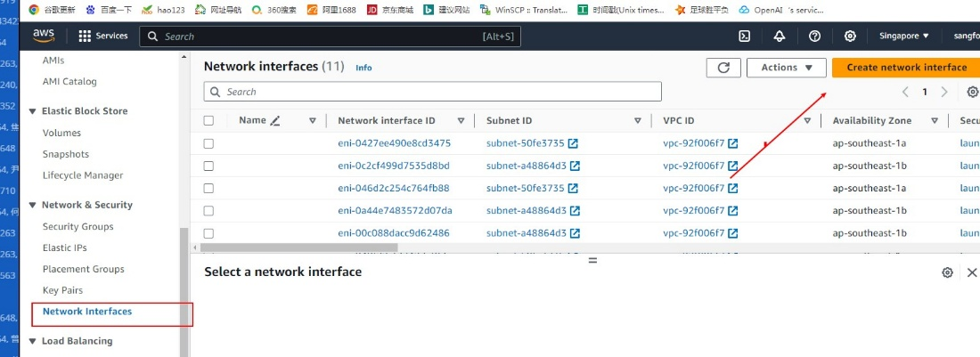Open the eni-046d2c254c764fb88 link
The width and height of the screenshot is (980, 357).
click(393, 188)
